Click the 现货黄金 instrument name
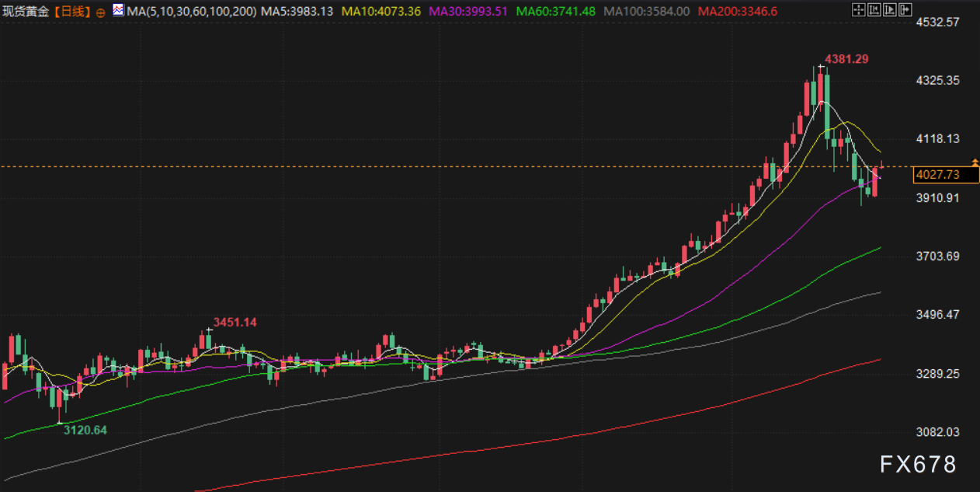Screen dimensions: 980x492 tap(27, 11)
